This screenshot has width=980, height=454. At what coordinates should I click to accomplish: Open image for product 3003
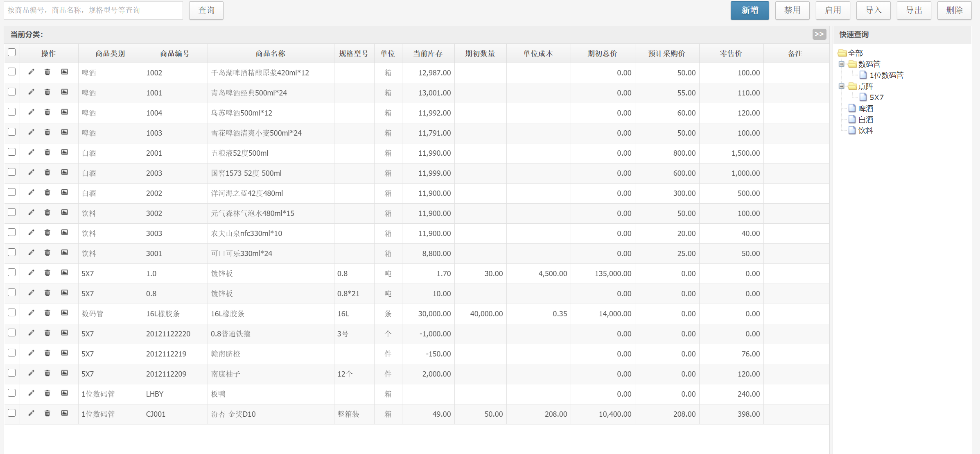pos(65,233)
